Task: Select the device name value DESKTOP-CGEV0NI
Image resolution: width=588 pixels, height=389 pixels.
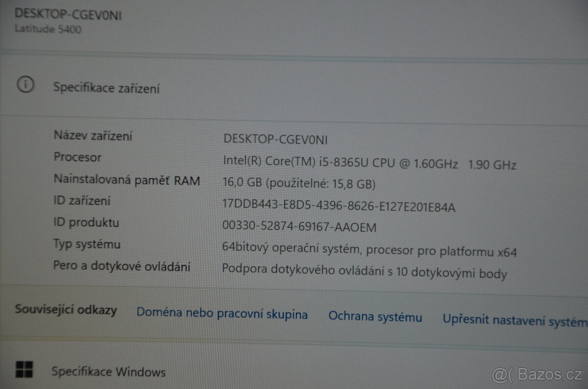Action: click(276, 140)
